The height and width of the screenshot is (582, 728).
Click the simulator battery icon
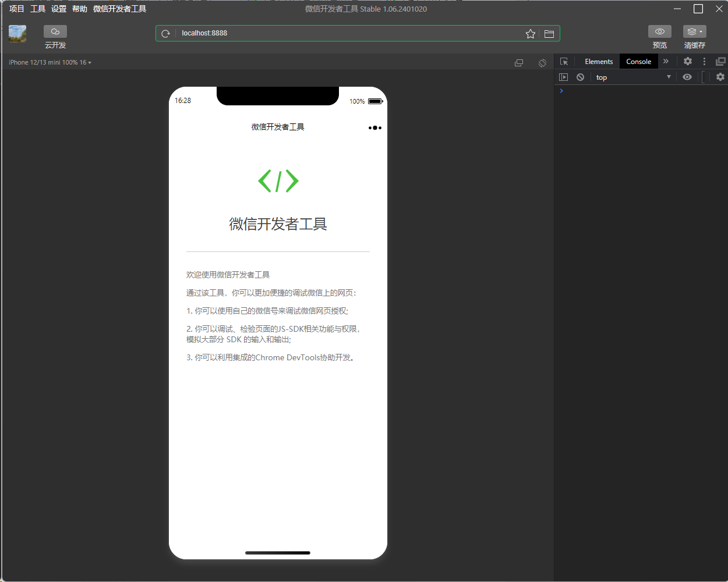tap(375, 101)
